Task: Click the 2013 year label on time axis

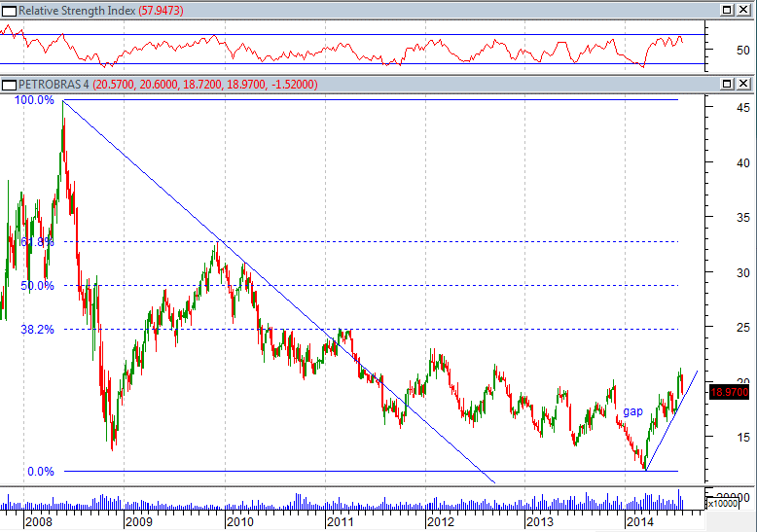Action: coord(540,522)
